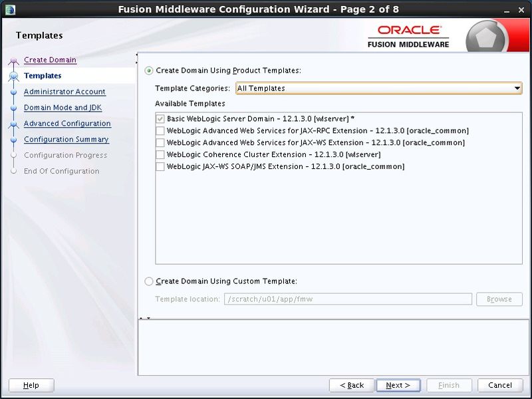Jump to Advanced Configuration step

click(x=67, y=124)
